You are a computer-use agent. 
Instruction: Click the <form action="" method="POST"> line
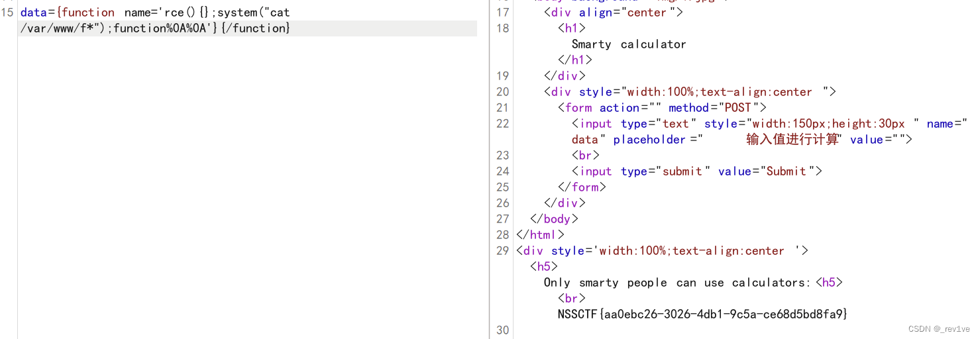point(662,108)
